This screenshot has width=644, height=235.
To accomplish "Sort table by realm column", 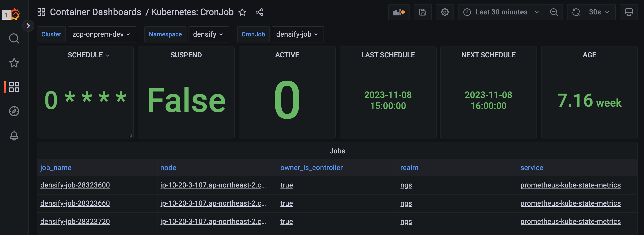I will (x=409, y=168).
